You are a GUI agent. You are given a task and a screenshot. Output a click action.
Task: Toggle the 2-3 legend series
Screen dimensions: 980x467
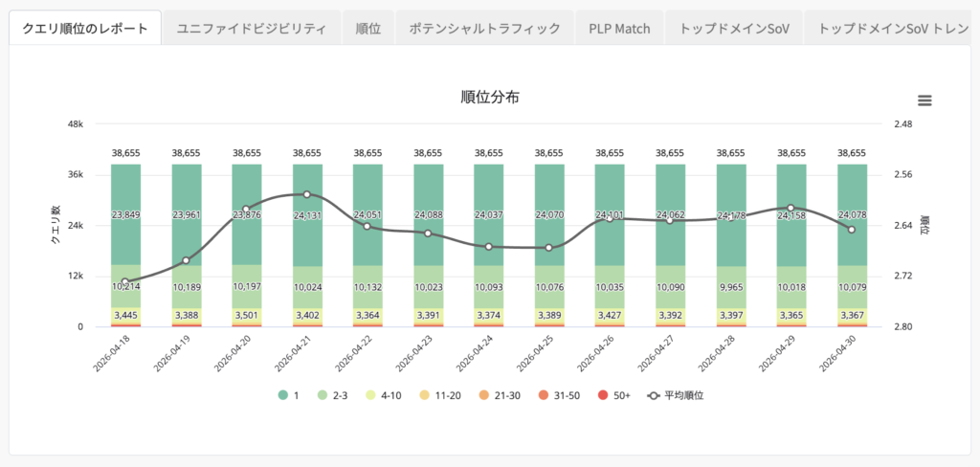[x=332, y=396]
